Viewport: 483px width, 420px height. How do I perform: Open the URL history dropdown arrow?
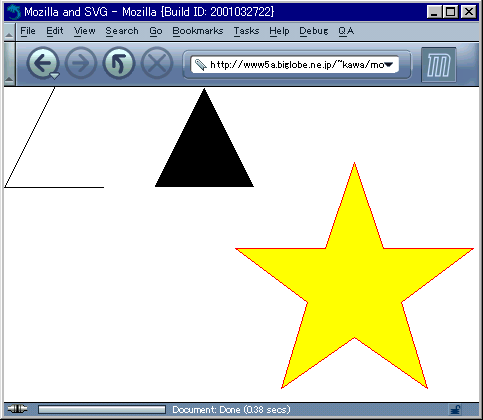click(x=389, y=65)
